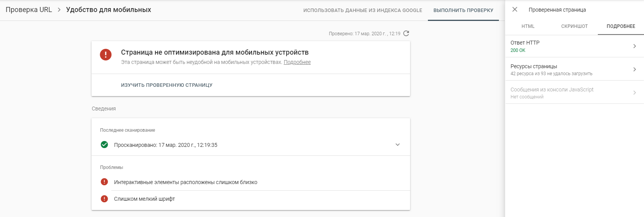Click the 42 ресурса из 93 text
This screenshot has width=644, height=217.
551,74
